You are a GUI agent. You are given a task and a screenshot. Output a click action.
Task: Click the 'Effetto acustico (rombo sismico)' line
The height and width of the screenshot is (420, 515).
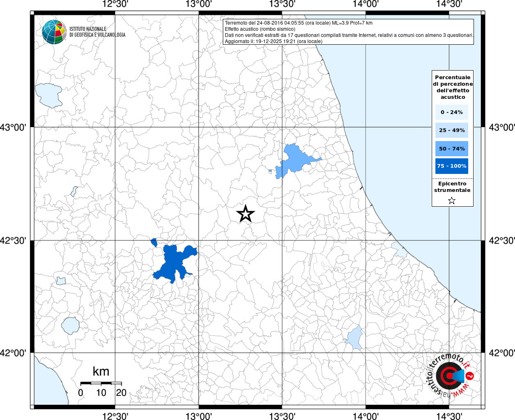pos(260,29)
